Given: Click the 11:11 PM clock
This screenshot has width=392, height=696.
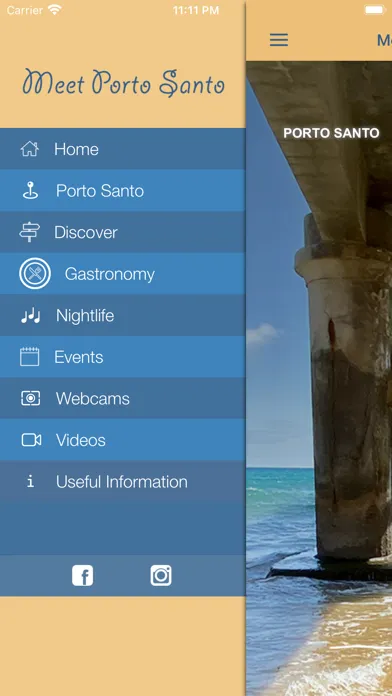Looking at the screenshot, I should pos(196,10).
